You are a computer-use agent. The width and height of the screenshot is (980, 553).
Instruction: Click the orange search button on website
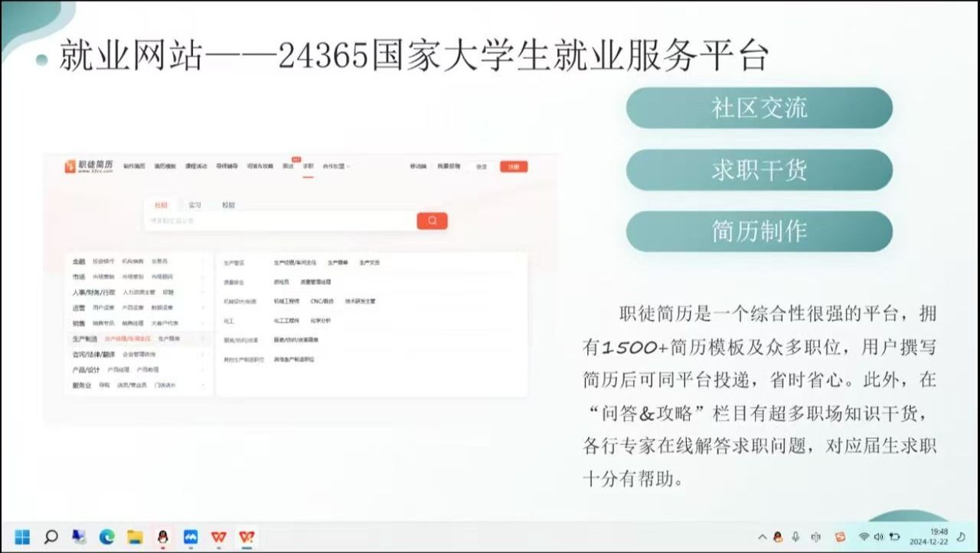click(x=432, y=221)
